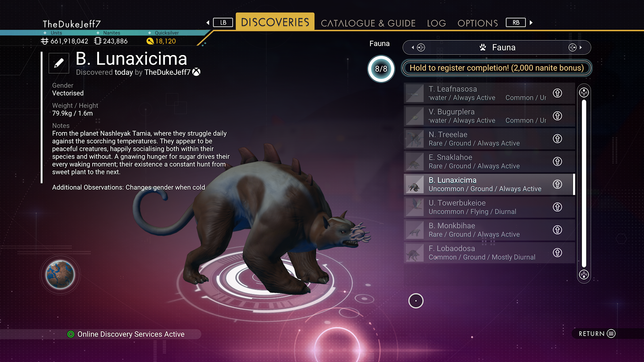The width and height of the screenshot is (644, 362).
Task: Click left arrow of Fauna category selector
Action: (x=413, y=48)
